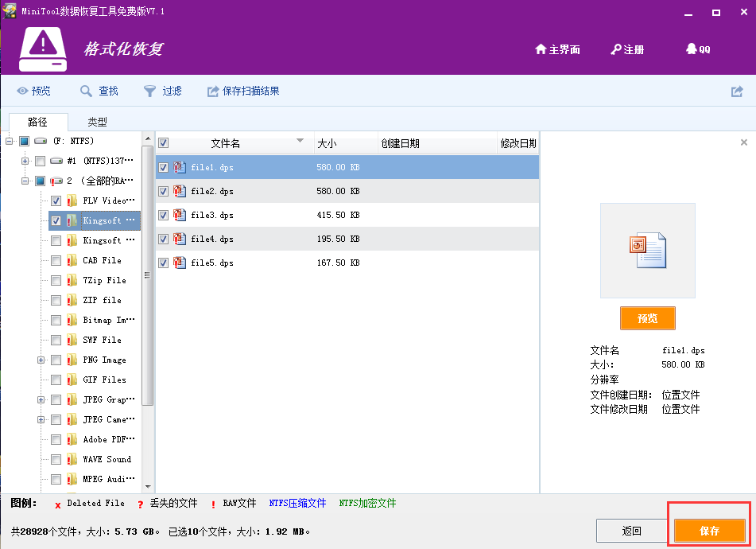
Task: Click the key Register icon
Action: coord(615,49)
